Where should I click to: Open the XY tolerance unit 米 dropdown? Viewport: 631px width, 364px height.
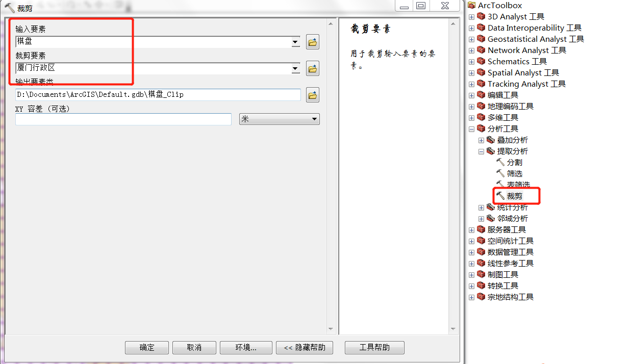(x=279, y=119)
